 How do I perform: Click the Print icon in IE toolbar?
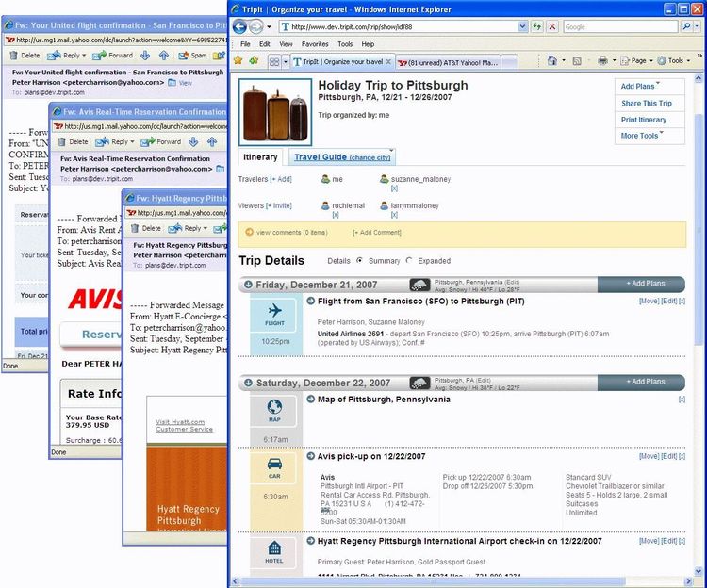tap(603, 60)
